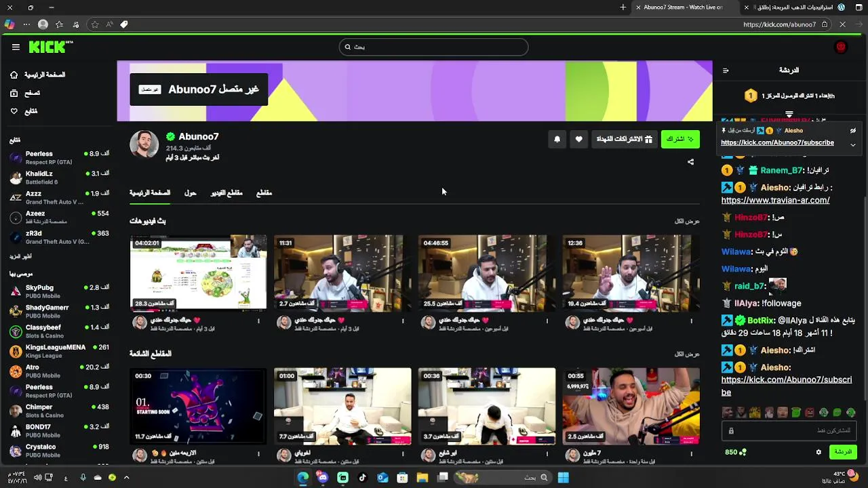
Task: Open TikTok app in taskbar
Action: 363,477
